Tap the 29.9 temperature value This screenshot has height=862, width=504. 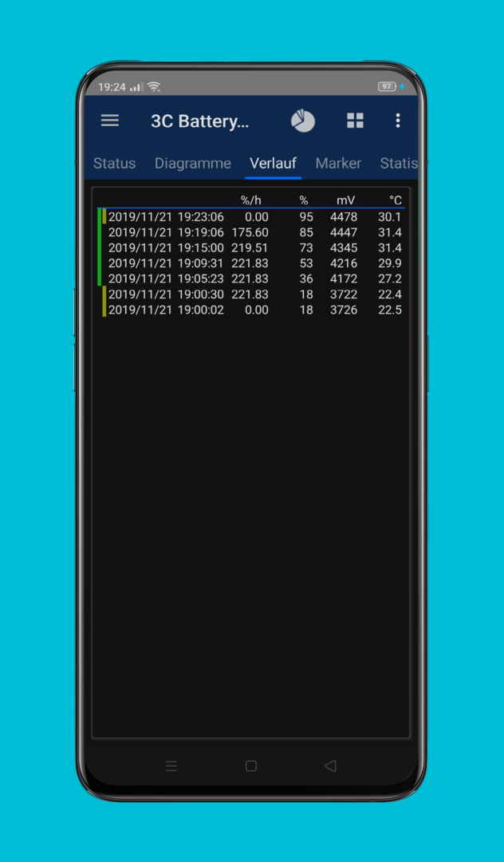point(390,263)
